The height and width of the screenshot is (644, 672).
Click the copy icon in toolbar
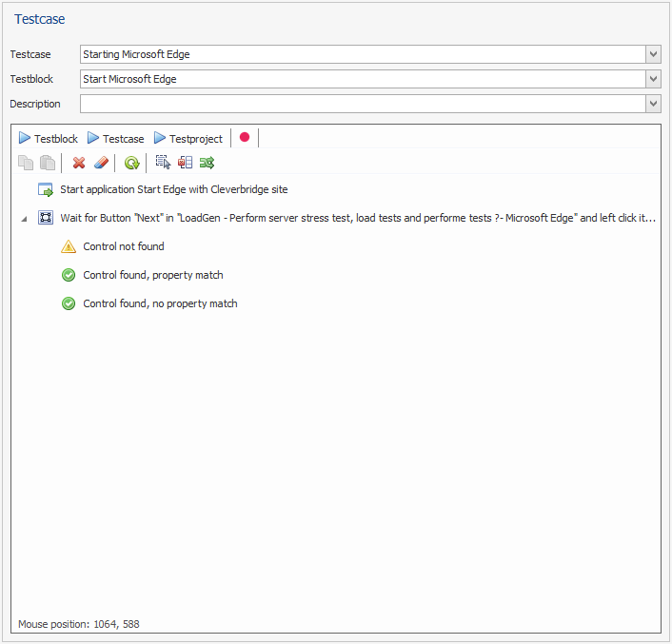[26, 163]
